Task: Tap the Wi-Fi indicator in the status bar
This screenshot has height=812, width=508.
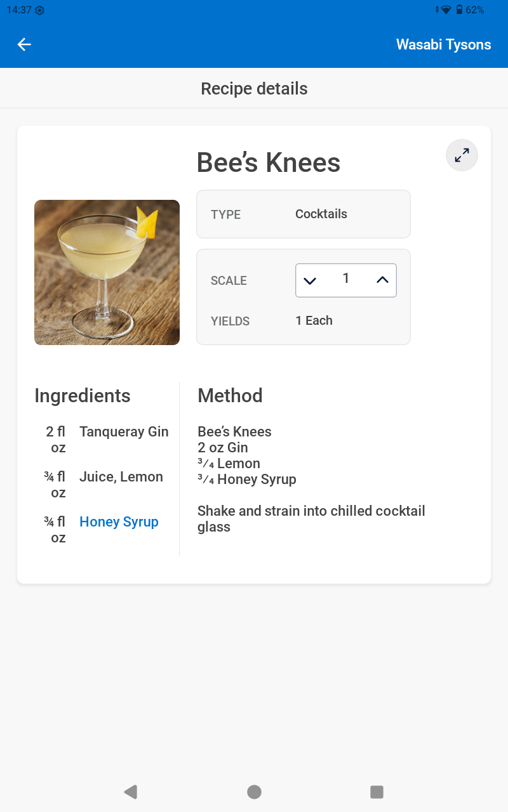Action: click(x=446, y=10)
